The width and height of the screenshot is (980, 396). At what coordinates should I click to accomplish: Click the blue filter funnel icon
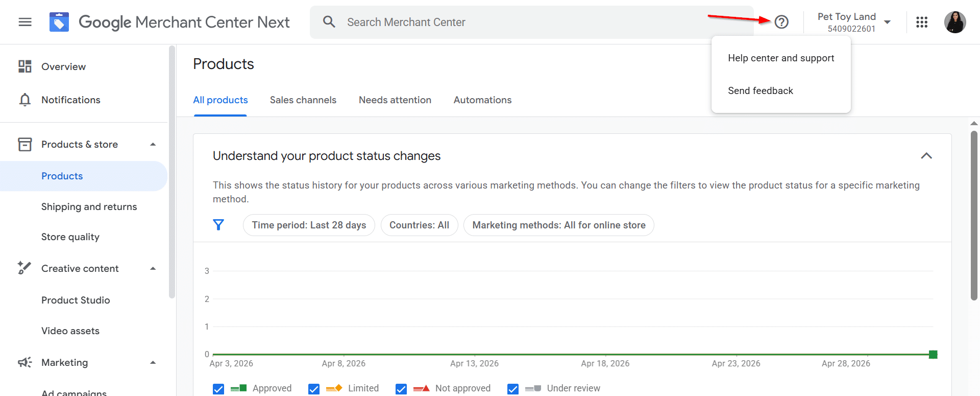[218, 225]
